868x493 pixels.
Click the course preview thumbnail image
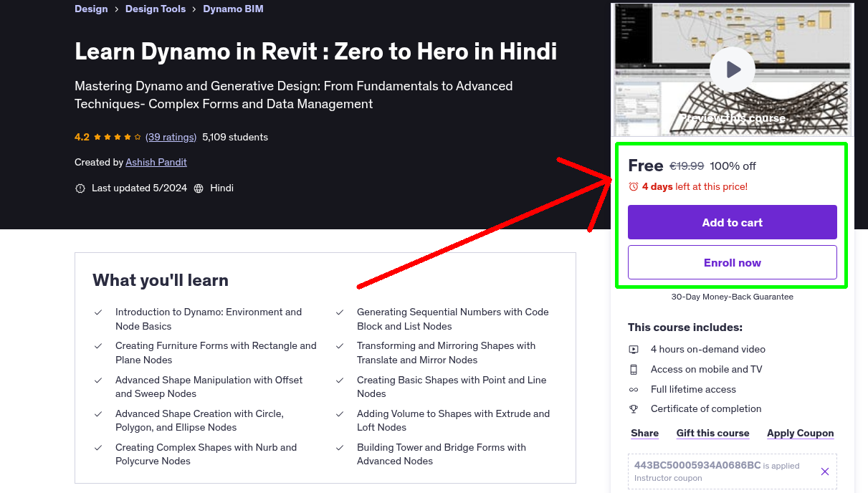click(733, 70)
